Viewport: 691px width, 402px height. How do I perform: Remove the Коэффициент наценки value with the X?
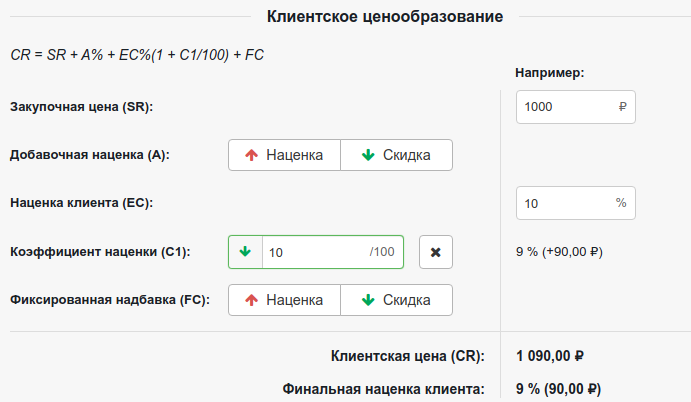click(435, 252)
